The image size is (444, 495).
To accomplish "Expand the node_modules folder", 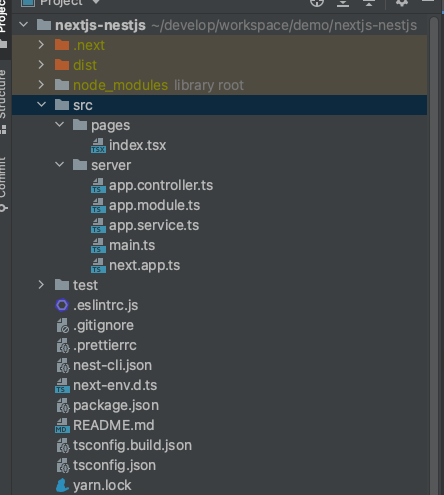I will point(41,85).
